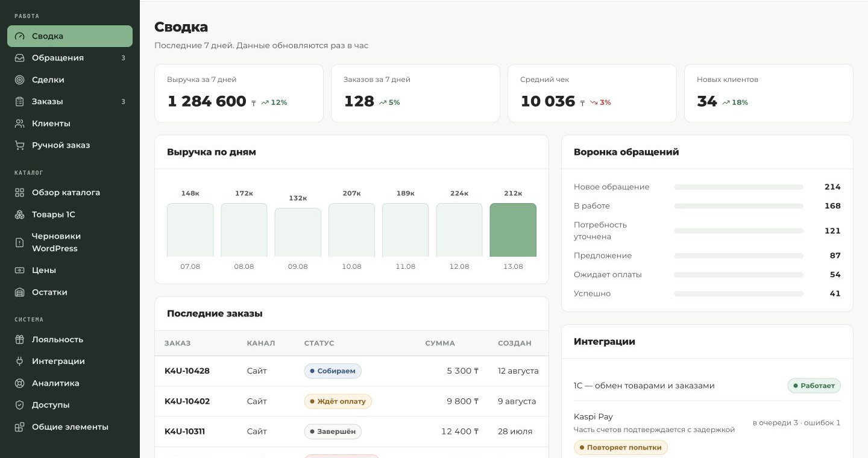Open the Клиенты menu item
The width and height of the screenshot is (868, 458).
(70, 124)
